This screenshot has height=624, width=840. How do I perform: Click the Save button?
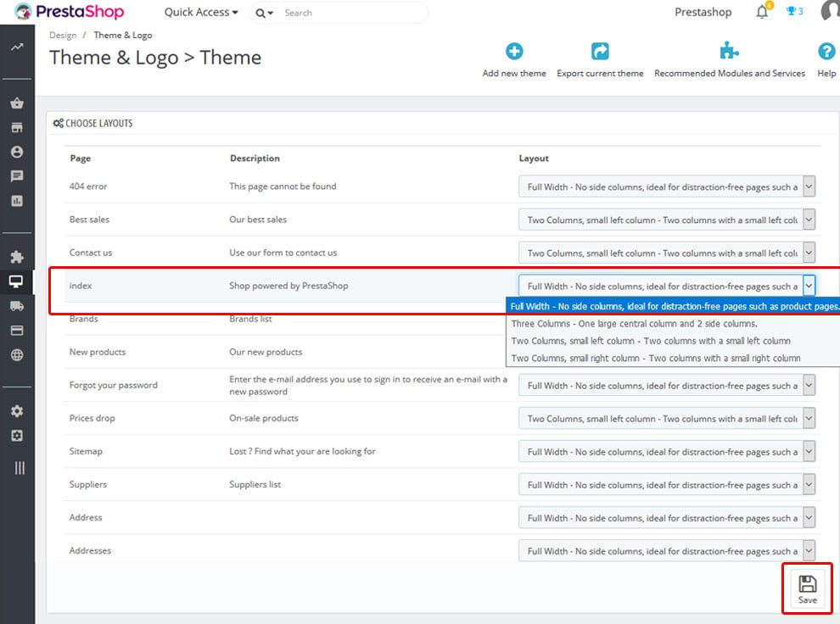pyautogui.click(x=807, y=588)
